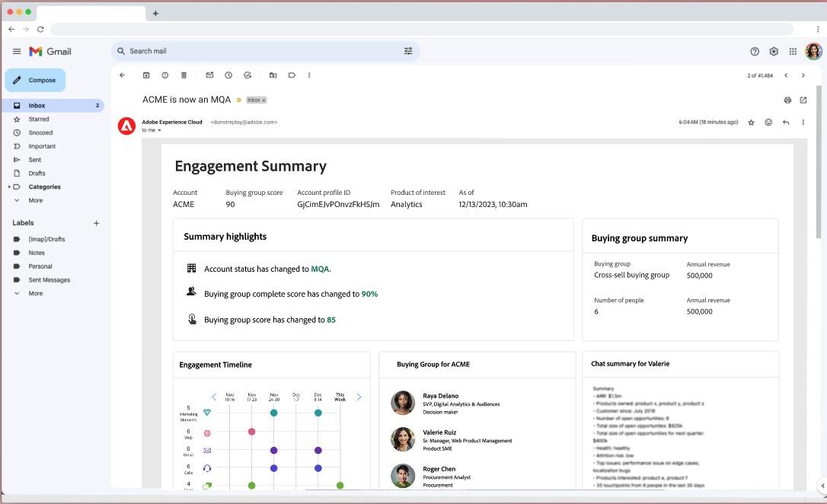The image size is (827, 504).
Task: Apply a label to email
Action: coord(292,75)
